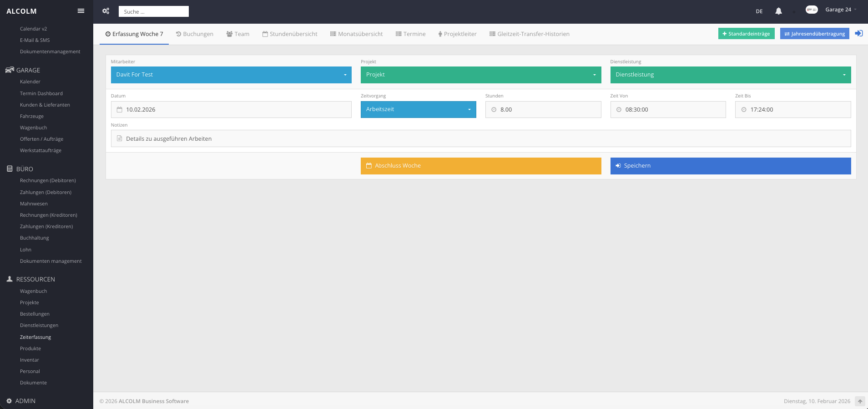
Task: Expand the Mitarbeiter dropdown Davit For Test
Action: click(231, 75)
